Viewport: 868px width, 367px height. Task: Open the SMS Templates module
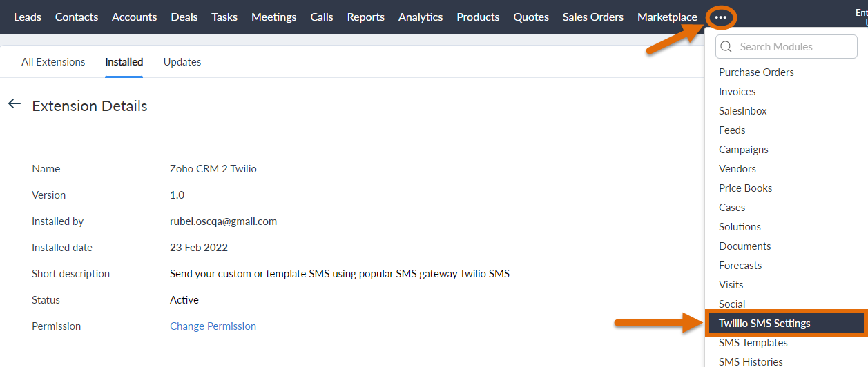point(753,342)
